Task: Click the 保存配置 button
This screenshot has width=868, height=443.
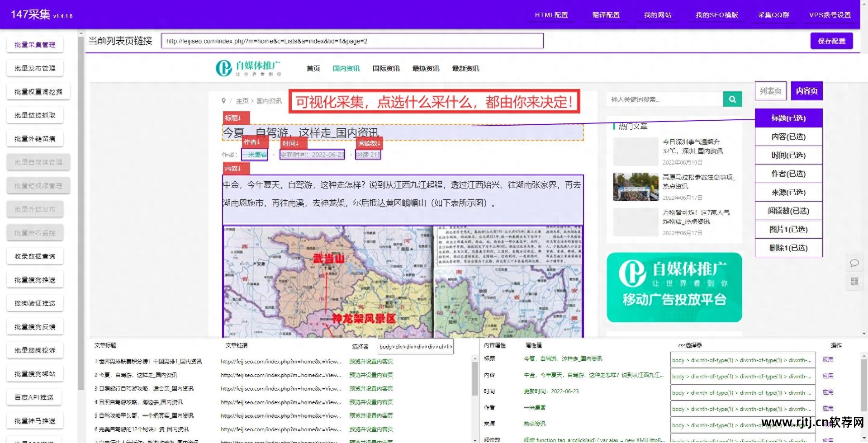Action: (831, 41)
